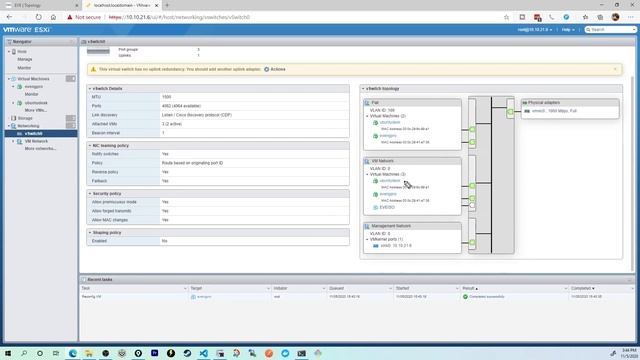Collapse the vSwitch Details section
This screenshot has height=360, width=640.
(x=90, y=89)
